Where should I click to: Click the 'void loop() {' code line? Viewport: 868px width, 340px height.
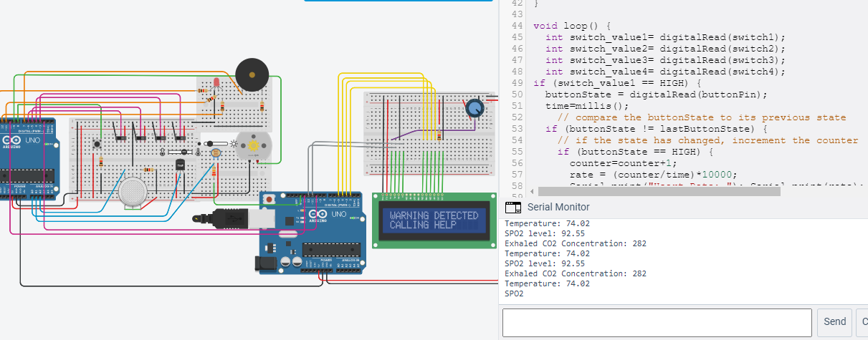pos(573,26)
